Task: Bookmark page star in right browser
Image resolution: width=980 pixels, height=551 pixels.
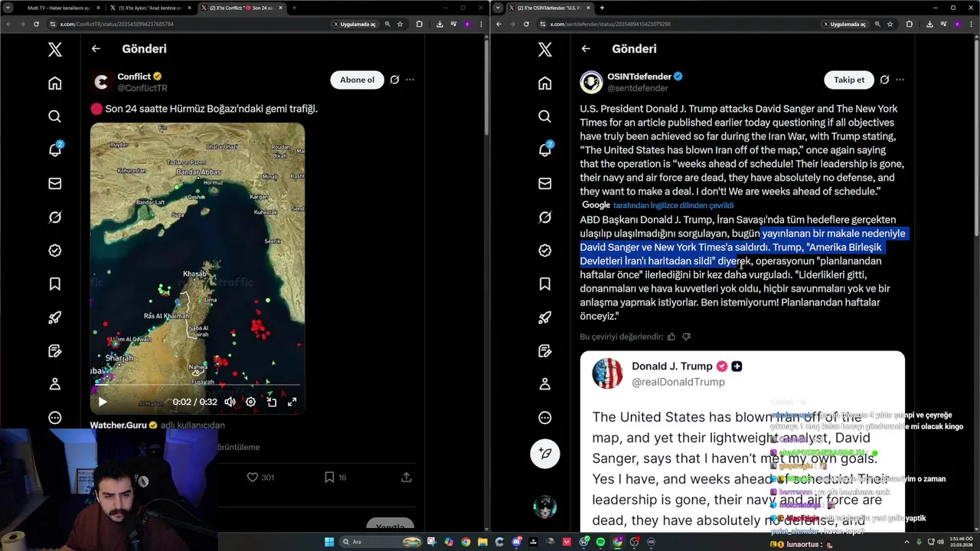Action: coord(890,24)
